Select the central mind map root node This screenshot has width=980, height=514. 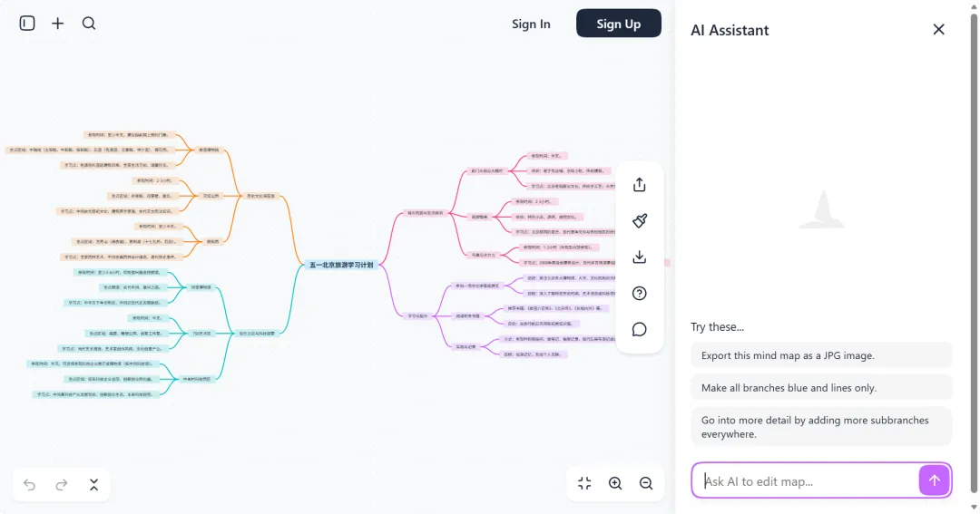(x=341, y=265)
